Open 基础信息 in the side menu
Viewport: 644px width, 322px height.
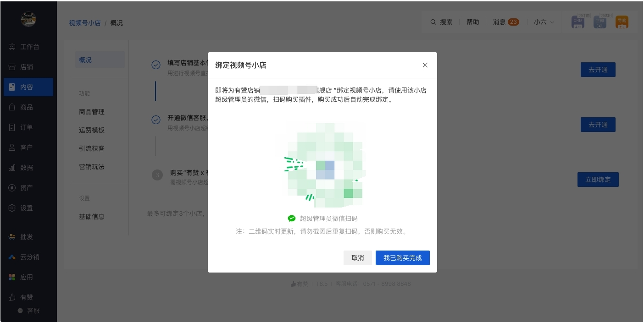[x=92, y=217]
